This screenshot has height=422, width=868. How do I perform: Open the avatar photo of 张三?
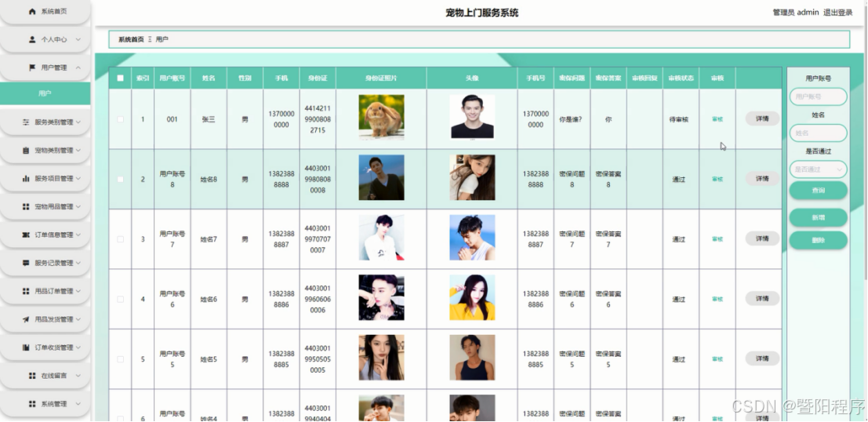(x=472, y=117)
